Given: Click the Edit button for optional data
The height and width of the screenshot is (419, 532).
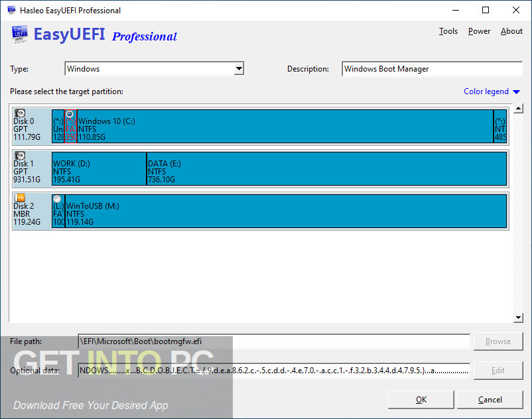Looking at the screenshot, I should pyautogui.click(x=498, y=371).
